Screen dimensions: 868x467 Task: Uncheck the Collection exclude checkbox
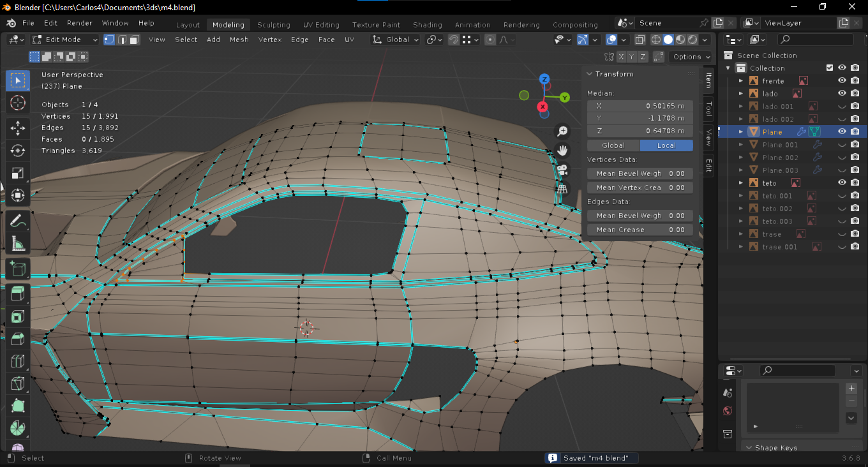pos(830,68)
